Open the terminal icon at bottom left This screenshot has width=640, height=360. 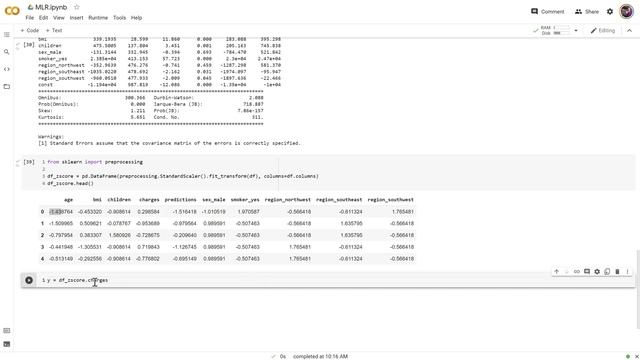(7, 344)
